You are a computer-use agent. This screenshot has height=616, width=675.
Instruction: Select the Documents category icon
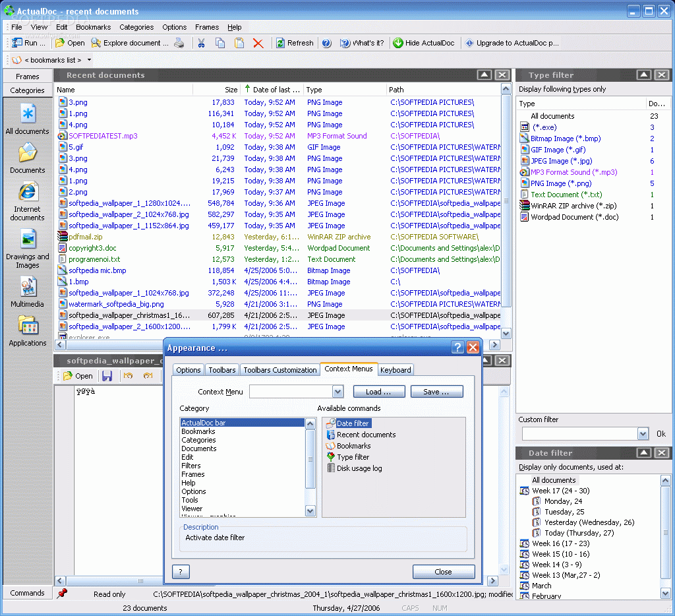[x=28, y=152]
